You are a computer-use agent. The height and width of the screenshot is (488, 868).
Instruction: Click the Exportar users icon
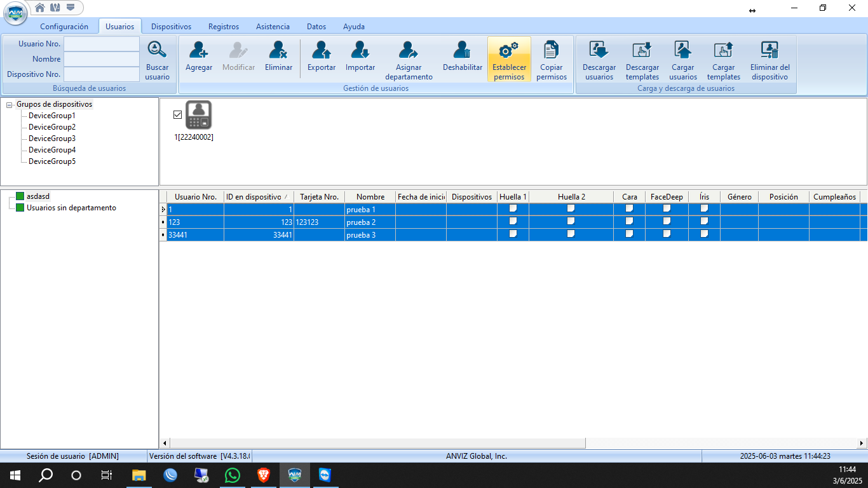[322, 50]
